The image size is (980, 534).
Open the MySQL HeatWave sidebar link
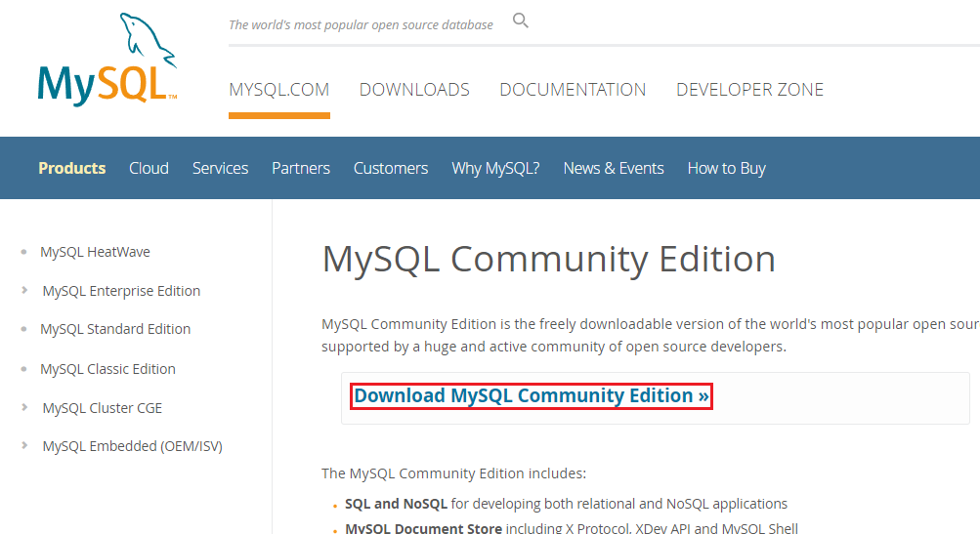click(x=95, y=252)
